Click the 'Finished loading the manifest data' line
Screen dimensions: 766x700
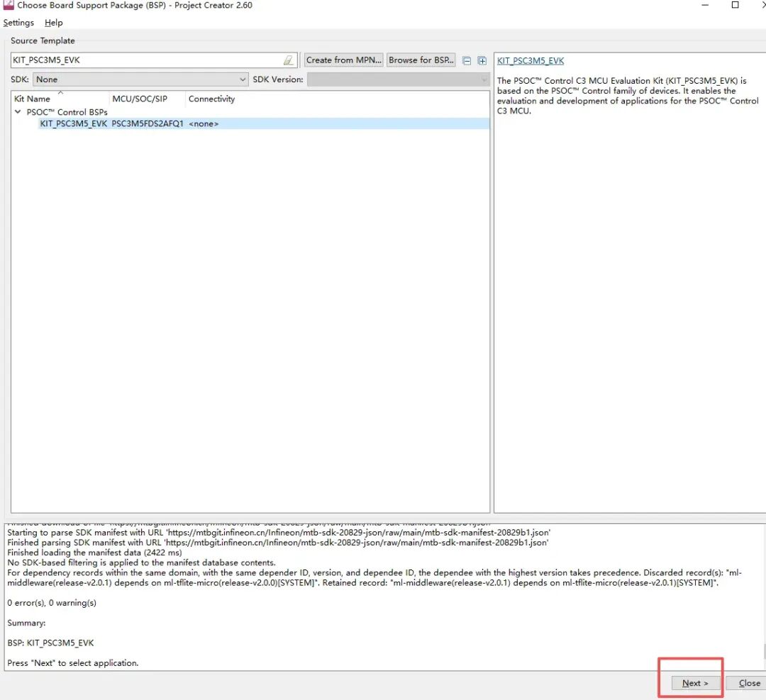tap(94, 552)
